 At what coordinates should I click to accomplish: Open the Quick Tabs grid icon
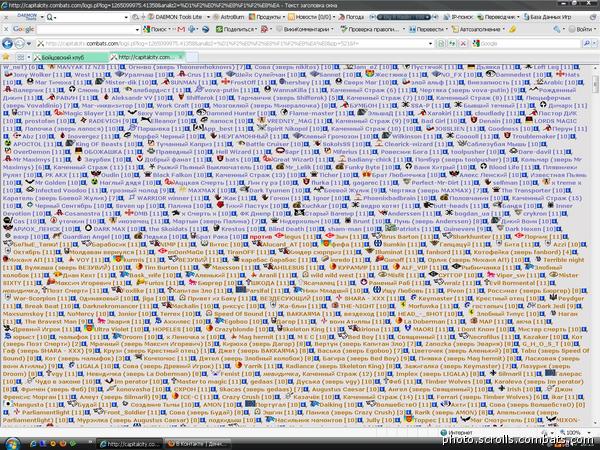(20, 57)
